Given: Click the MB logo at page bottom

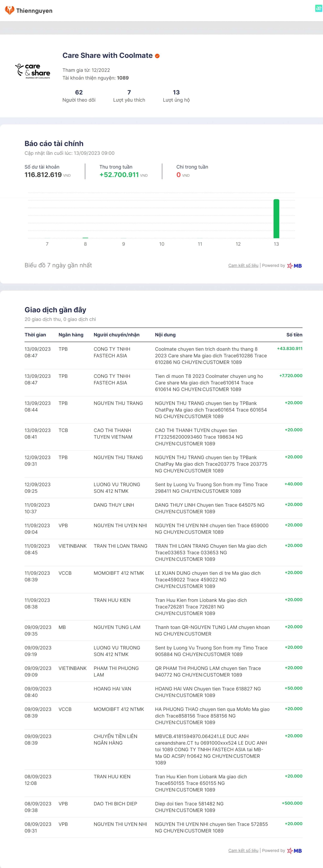Looking at the screenshot, I should [294, 851].
